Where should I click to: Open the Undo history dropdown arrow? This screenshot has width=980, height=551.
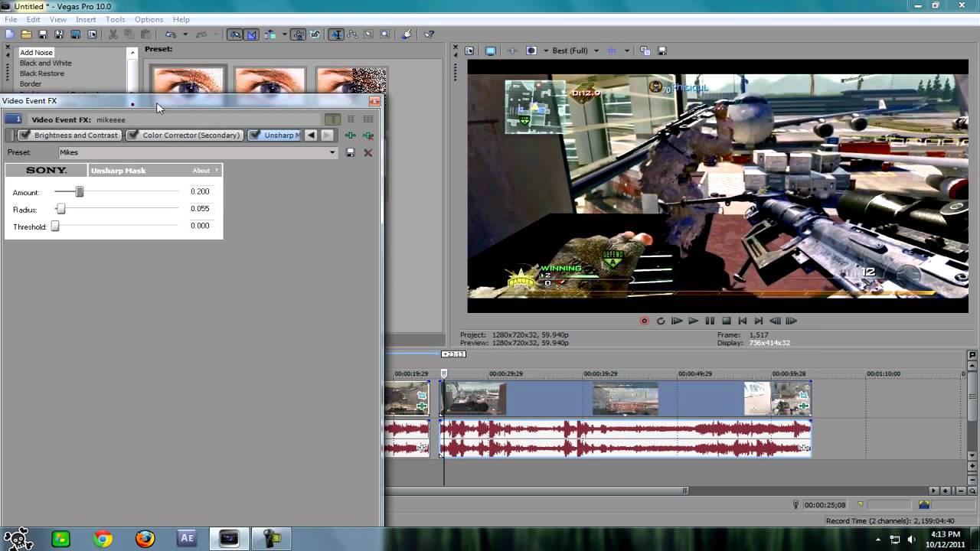click(185, 34)
